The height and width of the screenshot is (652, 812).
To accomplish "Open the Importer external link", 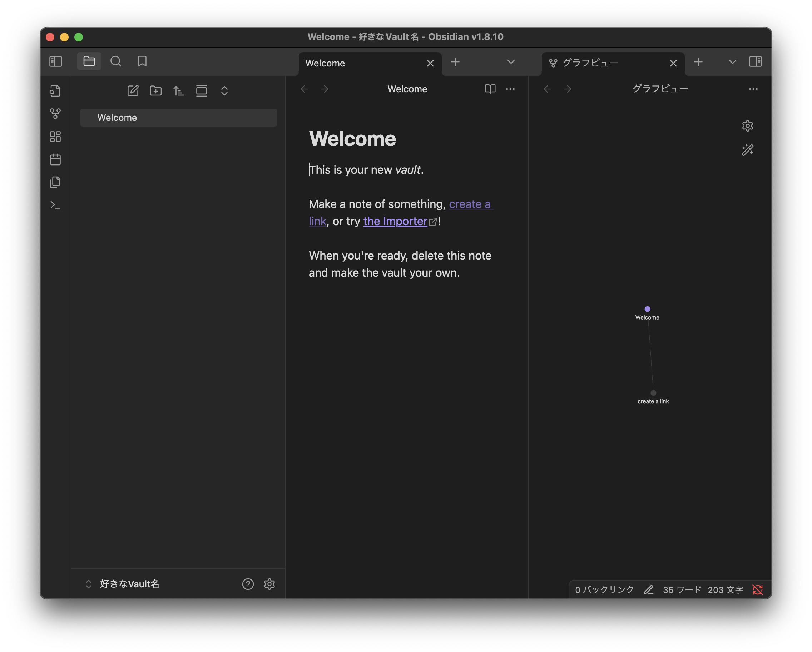I will [x=395, y=222].
